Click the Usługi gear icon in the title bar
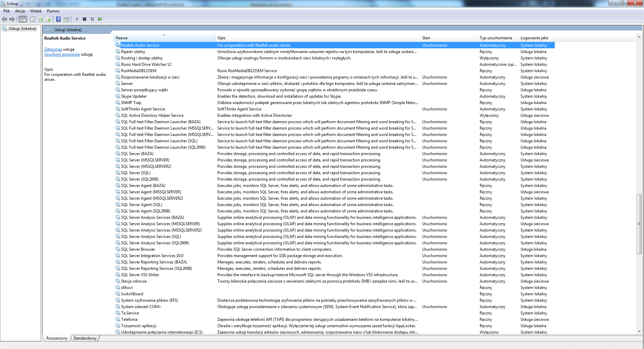This screenshot has width=644, height=349. coord(3,4)
